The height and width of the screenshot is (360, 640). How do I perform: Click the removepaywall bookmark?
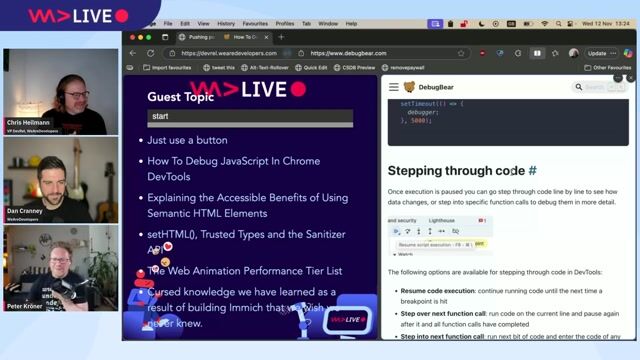pyautogui.click(x=403, y=68)
